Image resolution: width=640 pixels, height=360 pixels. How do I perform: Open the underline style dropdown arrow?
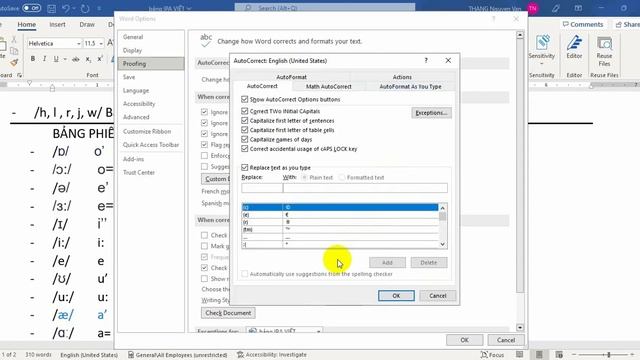(x=65, y=60)
